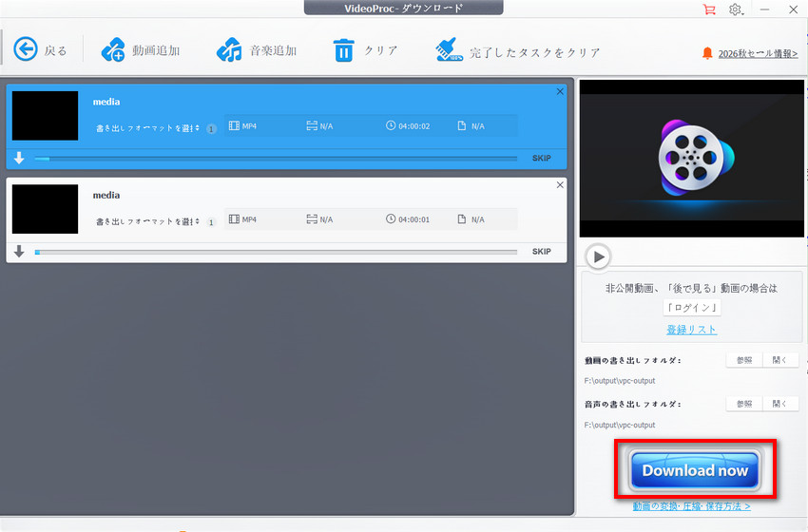Click the VideoProc preview pane
The image size is (808, 532).
691,158
